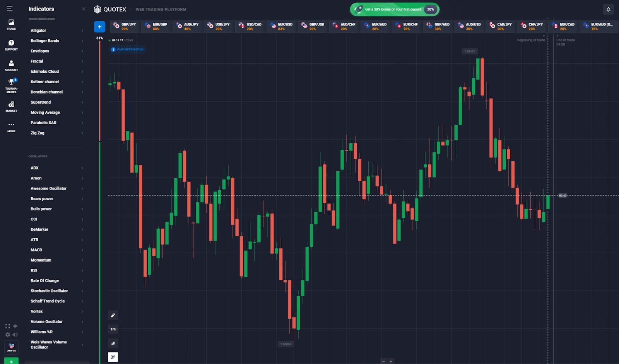Open the drawing pencil tool
Viewport: 619px width, 364px height.
point(113,315)
